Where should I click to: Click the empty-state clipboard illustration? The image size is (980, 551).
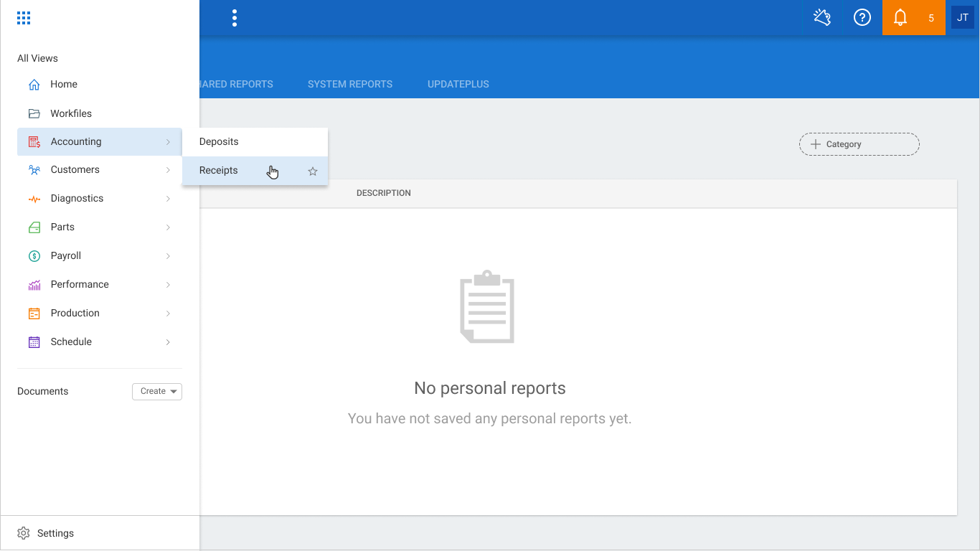pos(487,306)
